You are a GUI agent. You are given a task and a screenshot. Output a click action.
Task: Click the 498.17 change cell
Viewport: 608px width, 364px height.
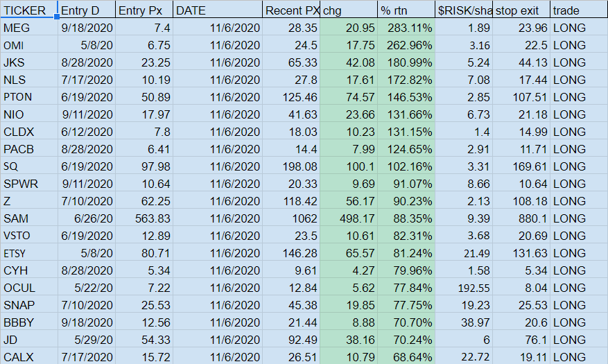[349, 218]
